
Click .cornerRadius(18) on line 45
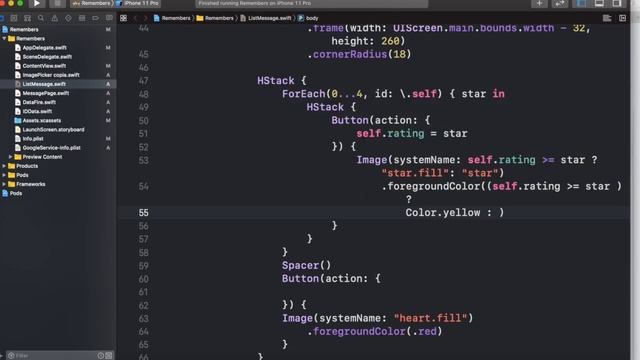pyautogui.click(x=359, y=54)
